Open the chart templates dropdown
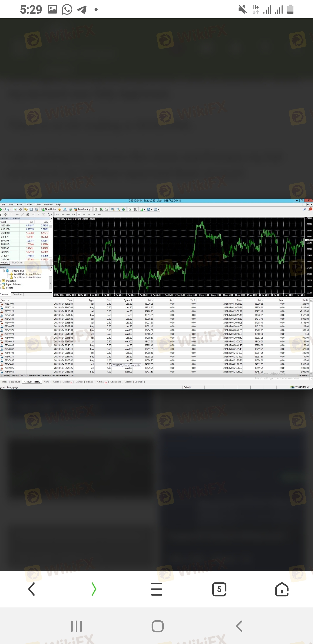Image resolution: width=313 pixels, height=644 pixels. (x=156, y=210)
